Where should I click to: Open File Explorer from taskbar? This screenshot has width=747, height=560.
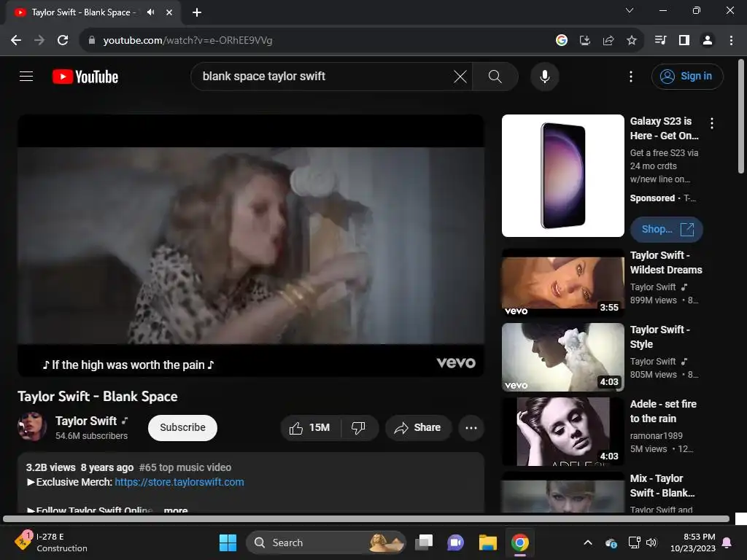click(488, 542)
